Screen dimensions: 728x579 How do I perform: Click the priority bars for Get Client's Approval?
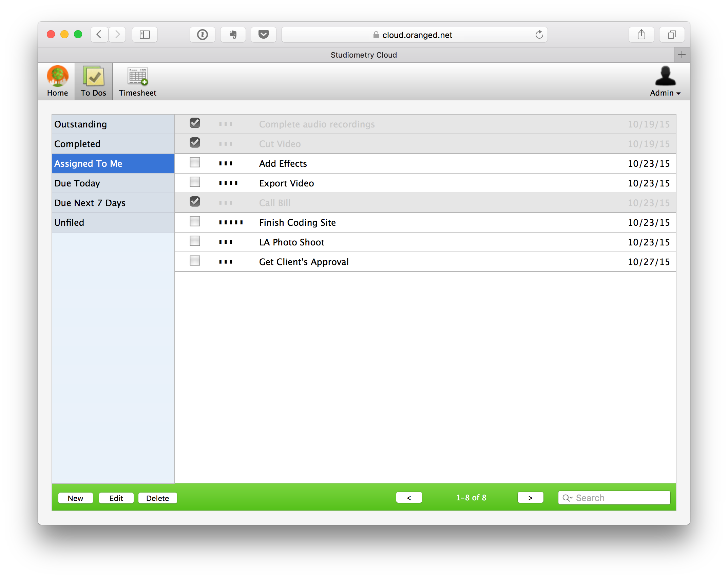point(226,262)
